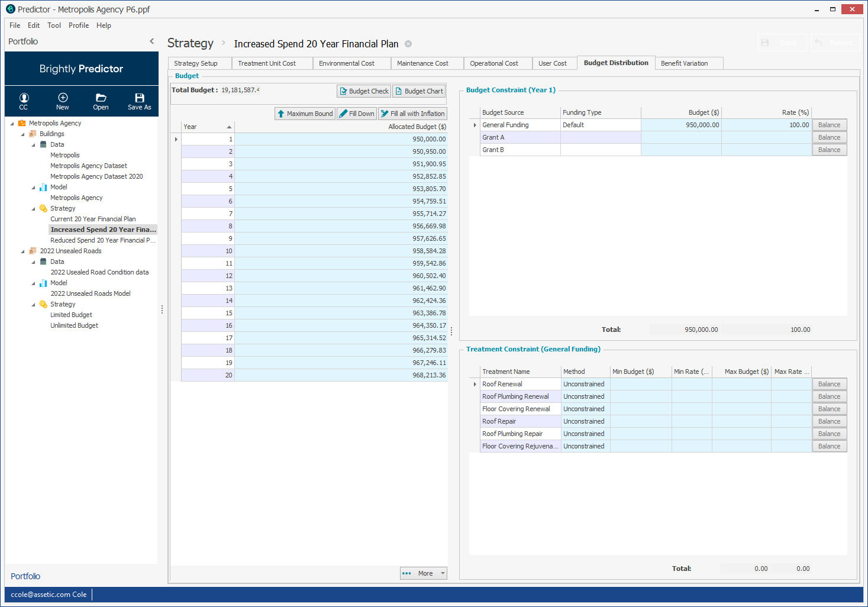Open the CC account icon
Image resolution: width=868 pixels, height=607 pixels.
pos(24,101)
